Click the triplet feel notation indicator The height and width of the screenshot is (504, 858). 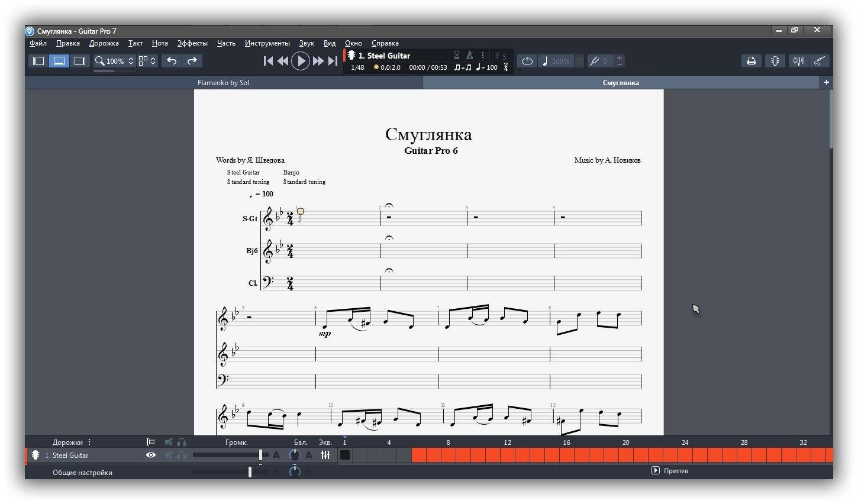tap(463, 67)
